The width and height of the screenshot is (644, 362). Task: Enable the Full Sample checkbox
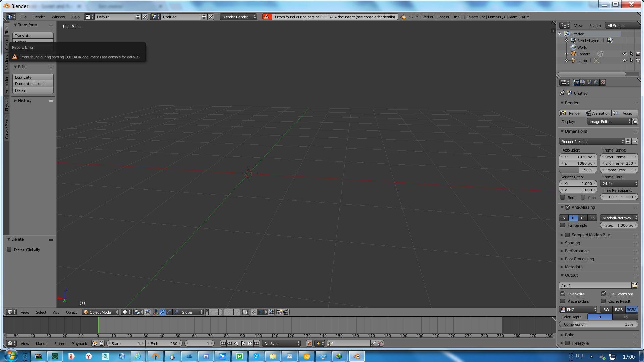(x=562, y=225)
